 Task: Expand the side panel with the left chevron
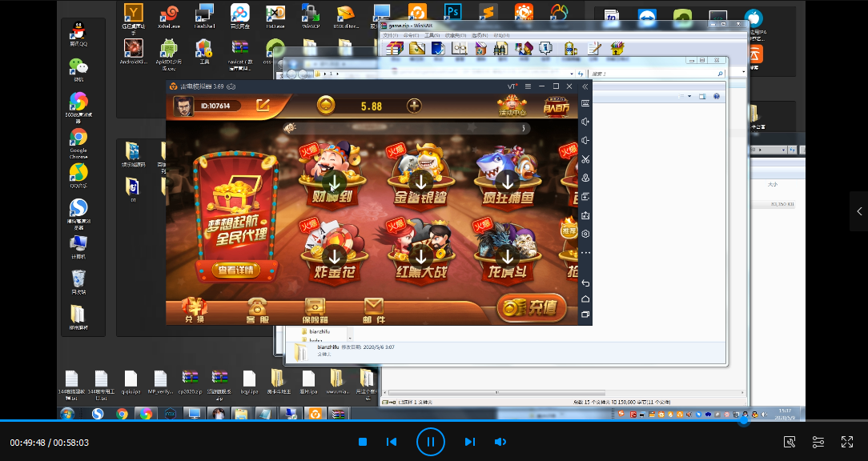coord(858,211)
